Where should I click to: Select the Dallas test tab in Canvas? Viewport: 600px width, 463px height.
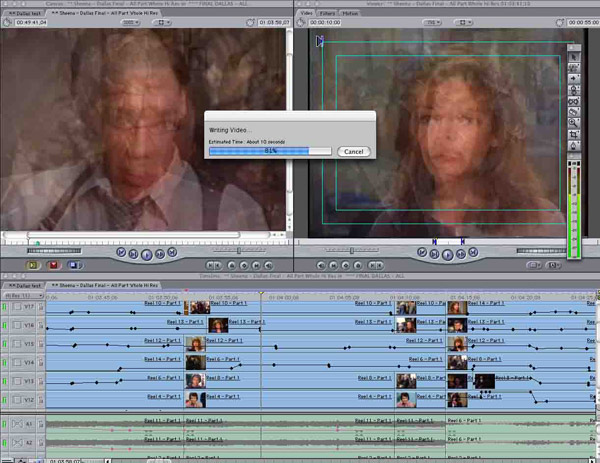tap(24, 13)
